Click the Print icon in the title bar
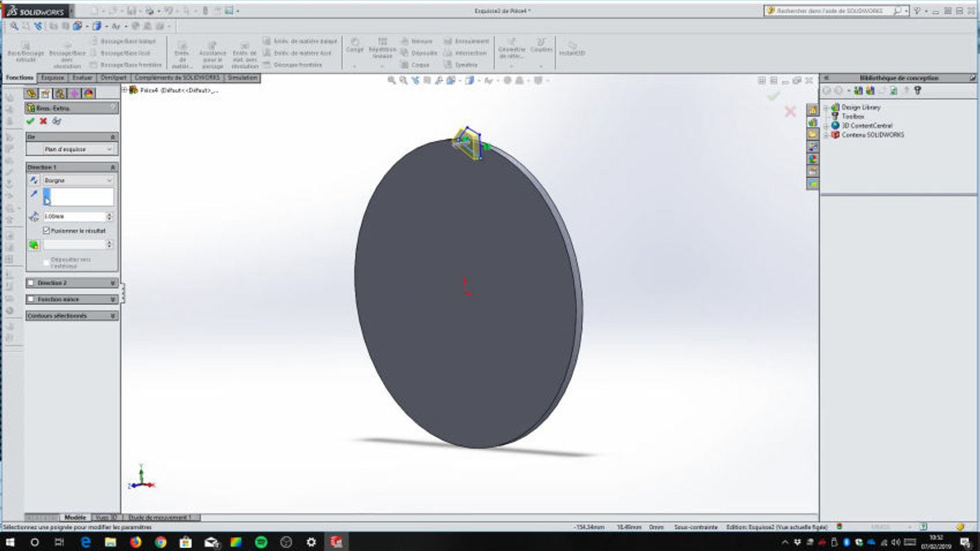Image resolution: width=980 pixels, height=551 pixels. (x=150, y=11)
